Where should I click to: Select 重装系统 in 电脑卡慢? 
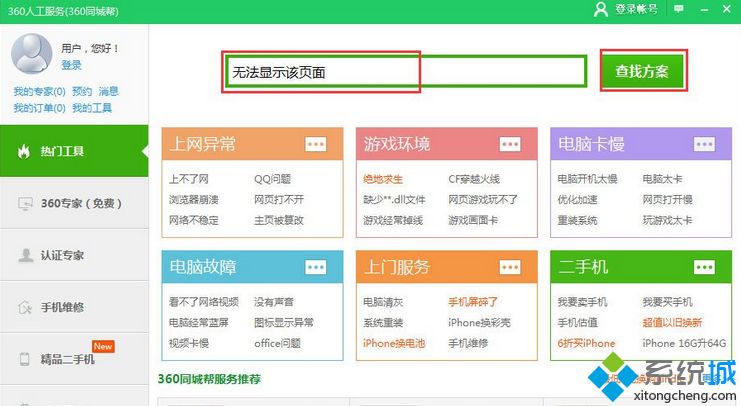(x=577, y=220)
